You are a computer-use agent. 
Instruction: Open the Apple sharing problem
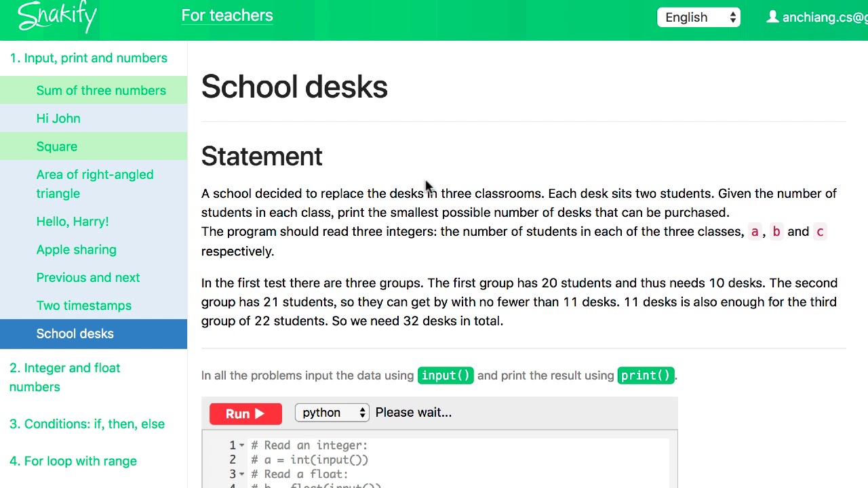[x=94, y=249]
